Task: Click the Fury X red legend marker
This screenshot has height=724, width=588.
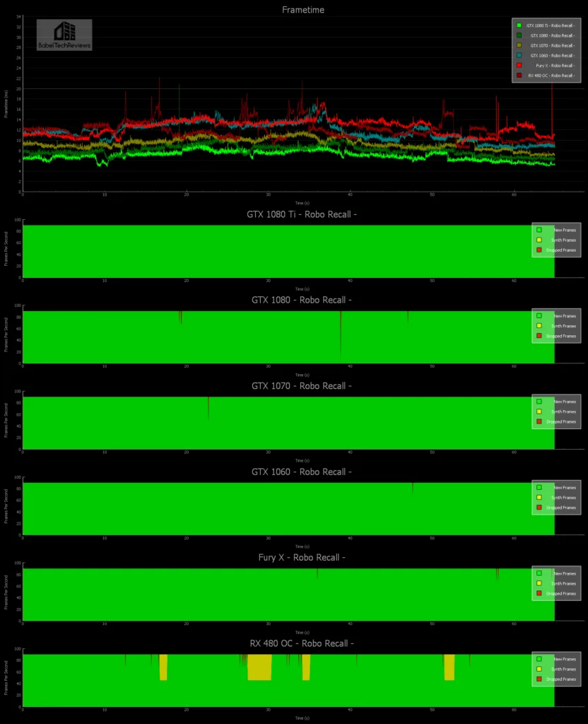Action: pyautogui.click(x=519, y=65)
